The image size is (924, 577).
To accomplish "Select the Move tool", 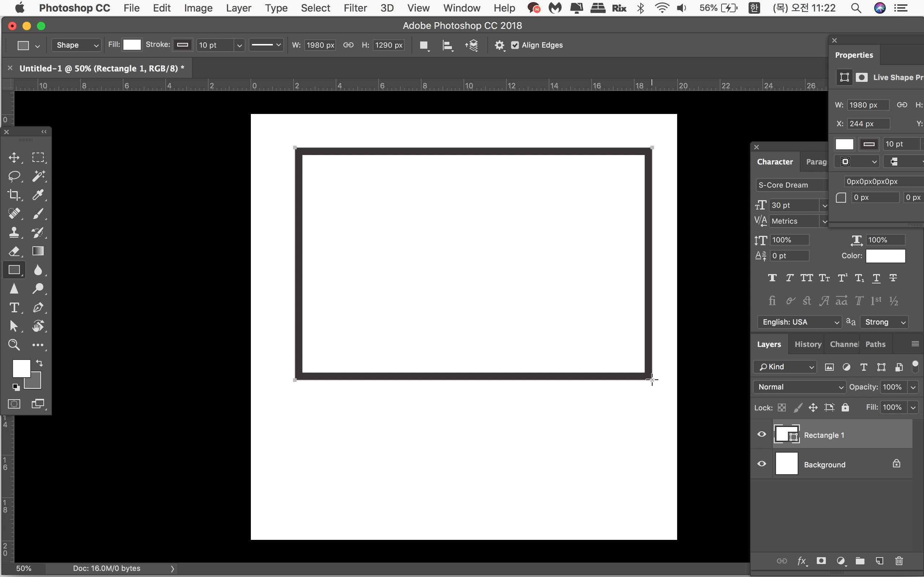I will click(x=14, y=158).
